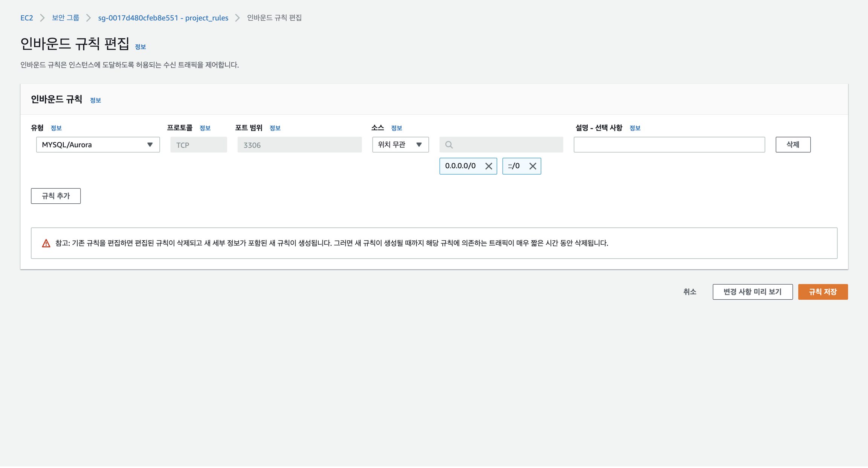Click 취소 to cancel editing
The height and width of the screenshot is (468, 868).
click(x=689, y=292)
